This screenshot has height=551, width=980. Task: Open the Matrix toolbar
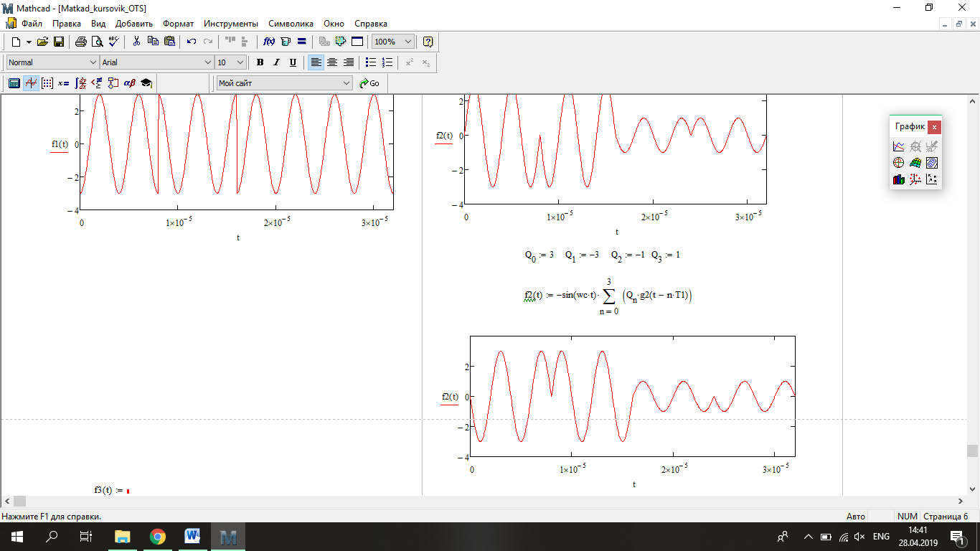coord(47,83)
